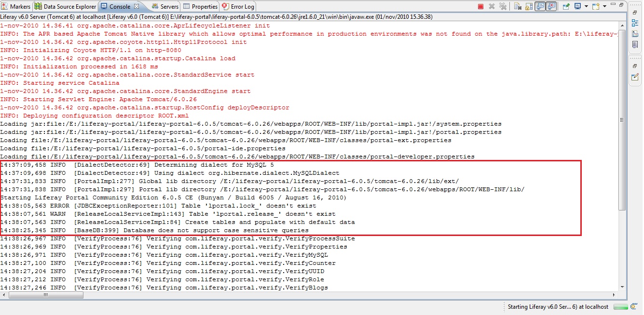Click the line loading portal-ext.properties

click(x=226, y=140)
